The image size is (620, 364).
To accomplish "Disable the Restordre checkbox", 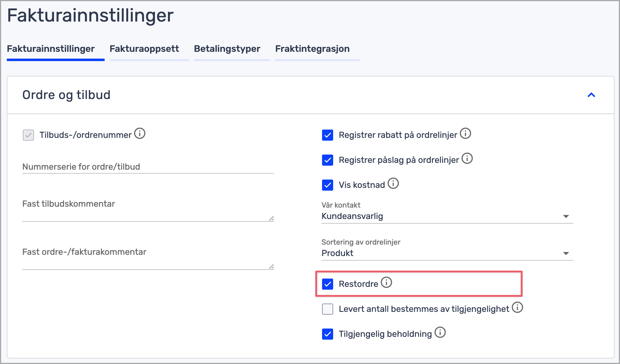I will point(328,284).
